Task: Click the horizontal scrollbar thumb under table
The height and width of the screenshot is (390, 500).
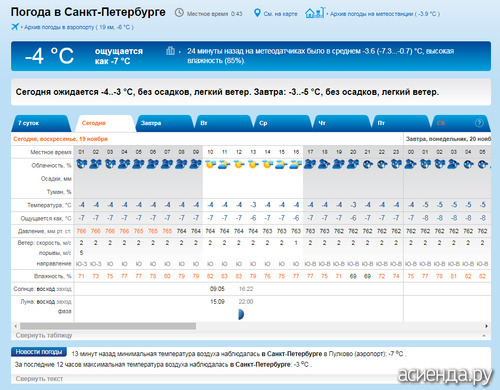Action: point(108,326)
